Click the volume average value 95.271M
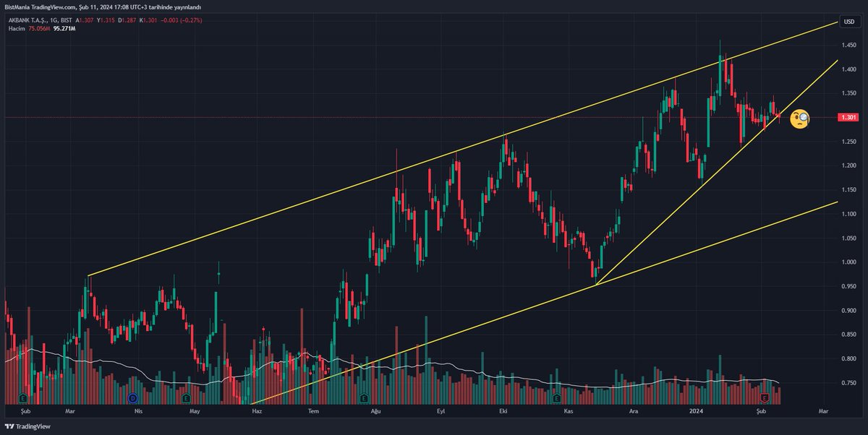 tap(65, 29)
